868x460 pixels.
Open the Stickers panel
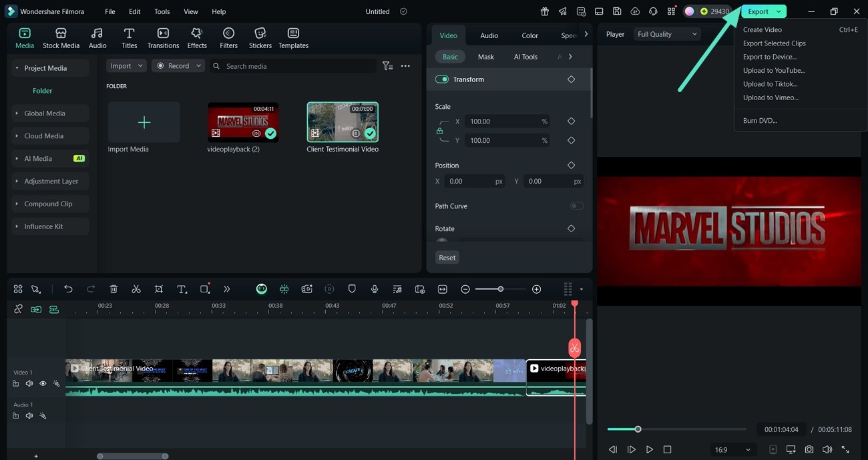pos(260,39)
